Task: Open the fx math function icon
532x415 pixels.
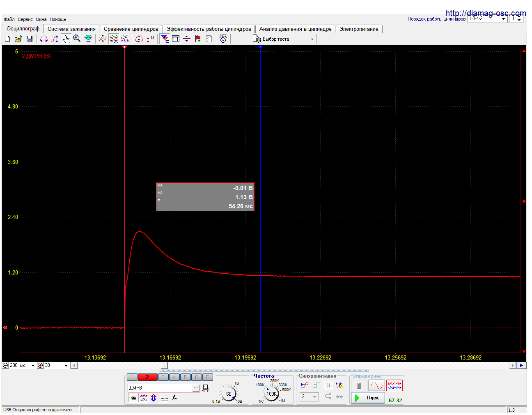Action: [174, 398]
